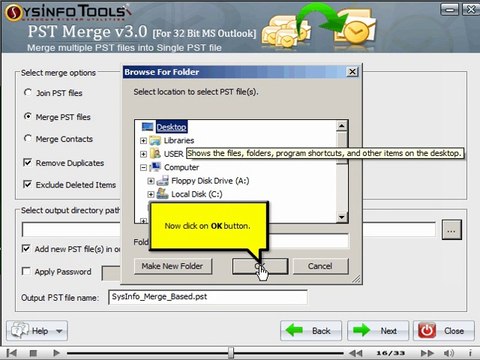The height and width of the screenshot is (360, 480).
Task: Edit the Output PST file name field
Action: [208, 297]
